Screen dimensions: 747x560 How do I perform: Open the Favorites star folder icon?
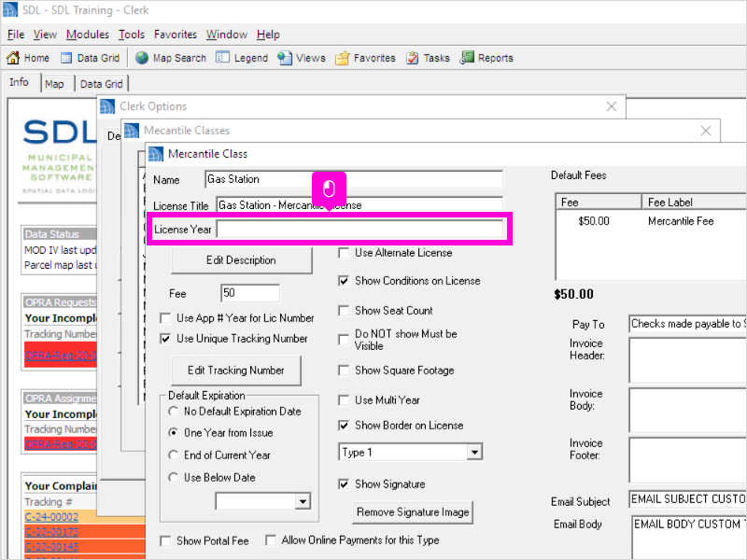coord(342,58)
